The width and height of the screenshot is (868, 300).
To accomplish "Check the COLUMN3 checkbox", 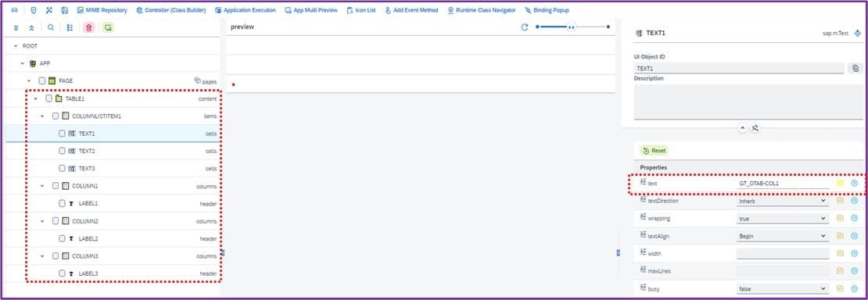I will pyautogui.click(x=56, y=255).
